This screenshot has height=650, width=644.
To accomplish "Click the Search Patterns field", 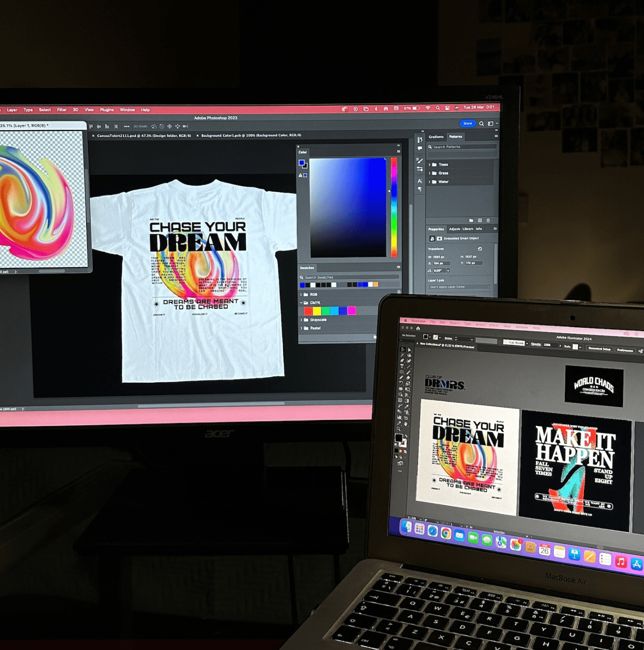I will click(465, 147).
